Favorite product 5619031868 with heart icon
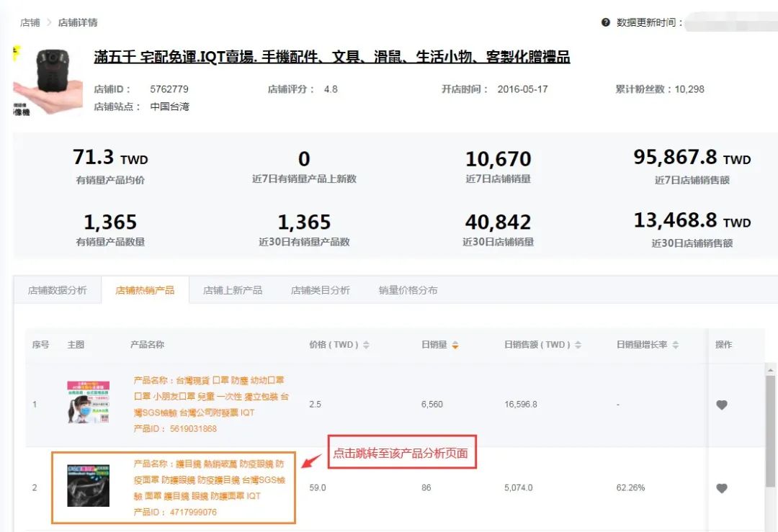The height and width of the screenshot is (532, 778). click(722, 405)
